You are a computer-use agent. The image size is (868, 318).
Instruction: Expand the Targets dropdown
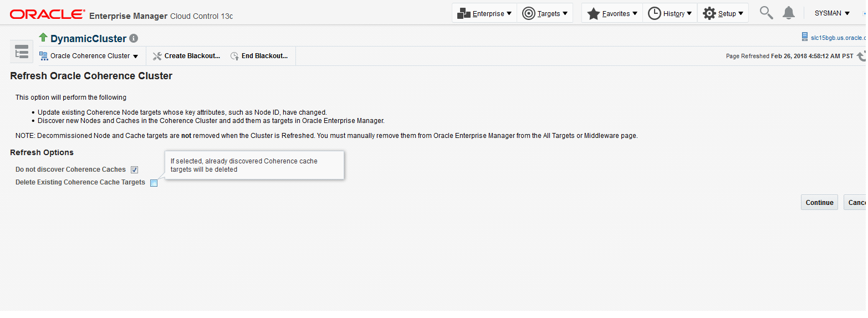[x=545, y=13]
